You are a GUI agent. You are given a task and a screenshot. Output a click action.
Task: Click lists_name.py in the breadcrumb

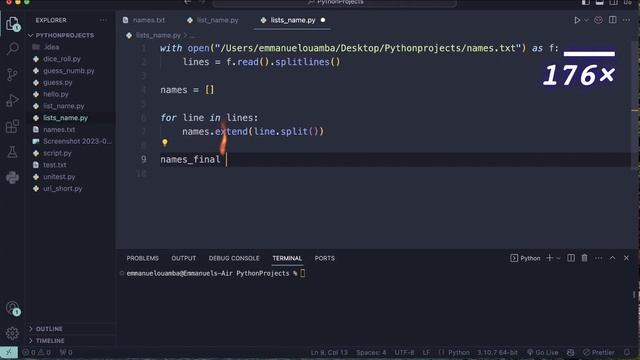point(158,36)
